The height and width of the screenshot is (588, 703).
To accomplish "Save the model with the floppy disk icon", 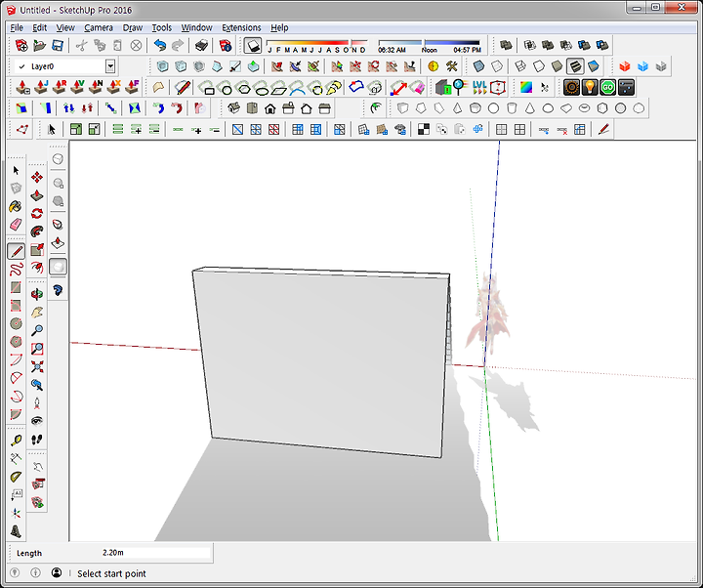I will [x=58, y=45].
